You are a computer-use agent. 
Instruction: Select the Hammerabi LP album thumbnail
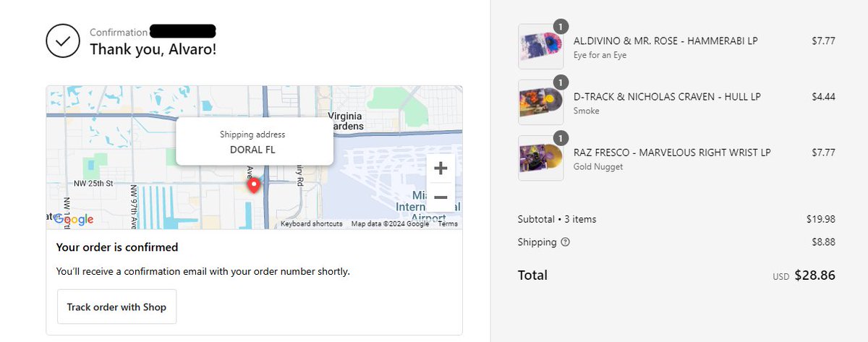[541, 46]
